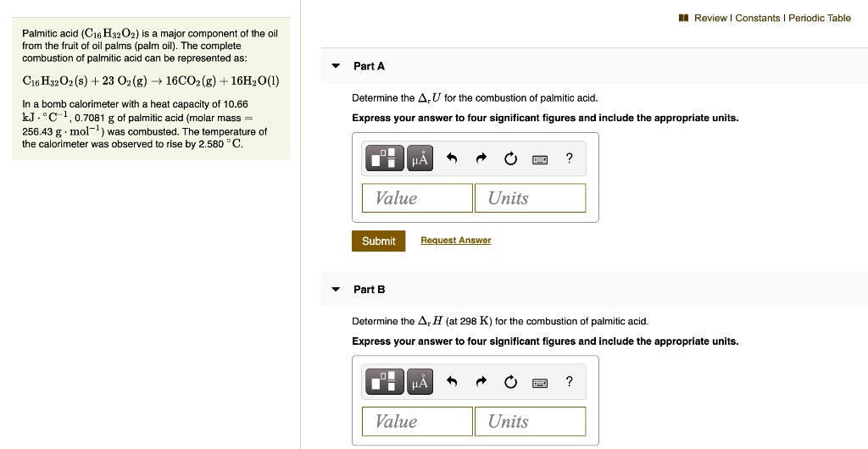Screen dimensions: 868x449
Task: Click the templates icon in Part A toolbar
Action: [385, 158]
